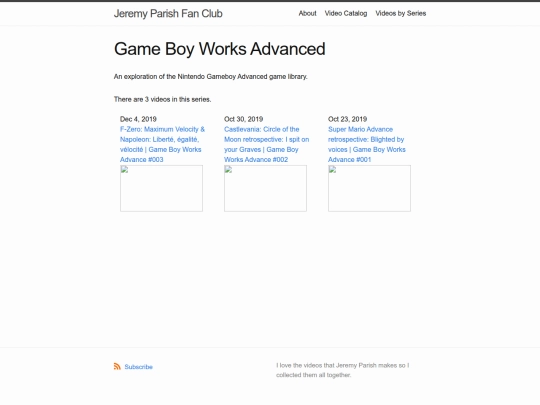Viewport: 540px width, 405px height.
Task: Click the Castlevania video thumbnail image
Action: (266, 188)
